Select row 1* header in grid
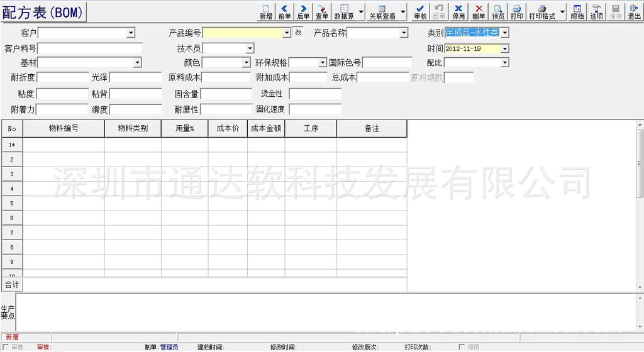The width and height of the screenshot is (644, 352). 12,145
